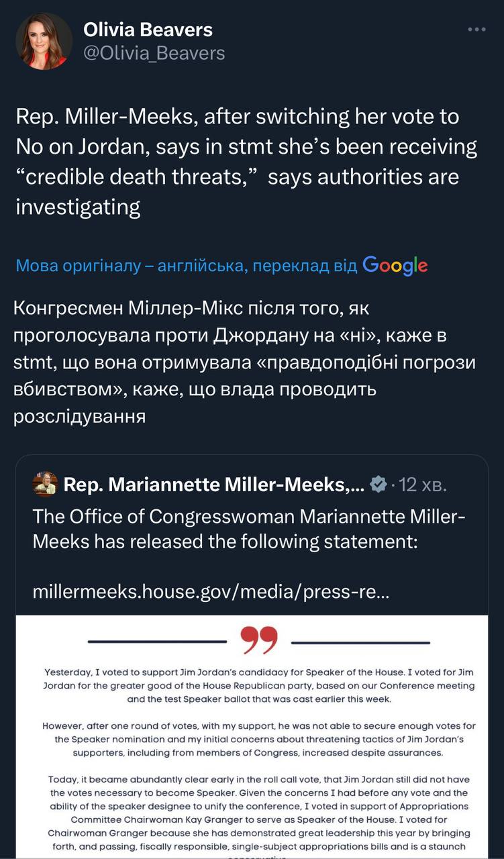Click the Olivia Beavers display name
This screenshot has height=859, width=504.
pos(148,30)
